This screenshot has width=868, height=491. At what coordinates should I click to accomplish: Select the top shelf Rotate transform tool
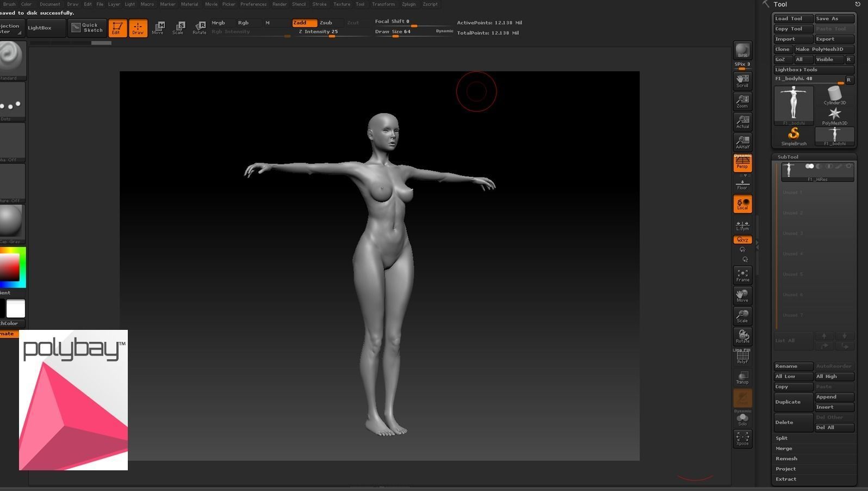[199, 28]
